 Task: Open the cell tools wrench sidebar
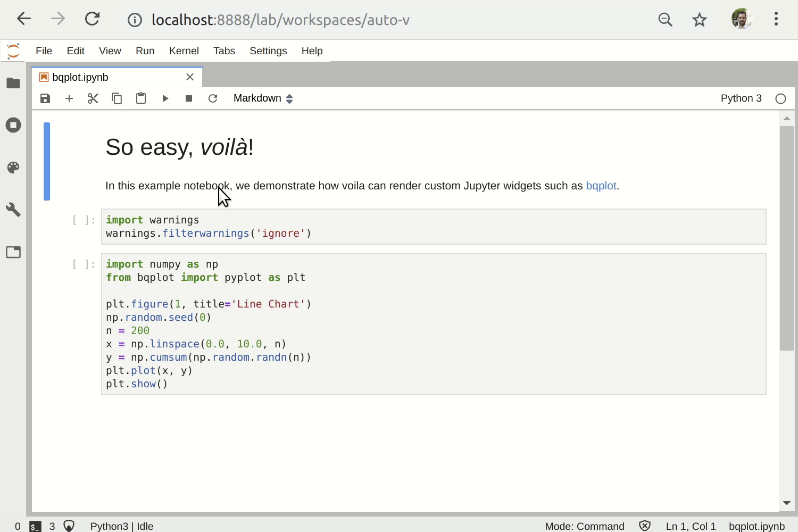coord(13,210)
